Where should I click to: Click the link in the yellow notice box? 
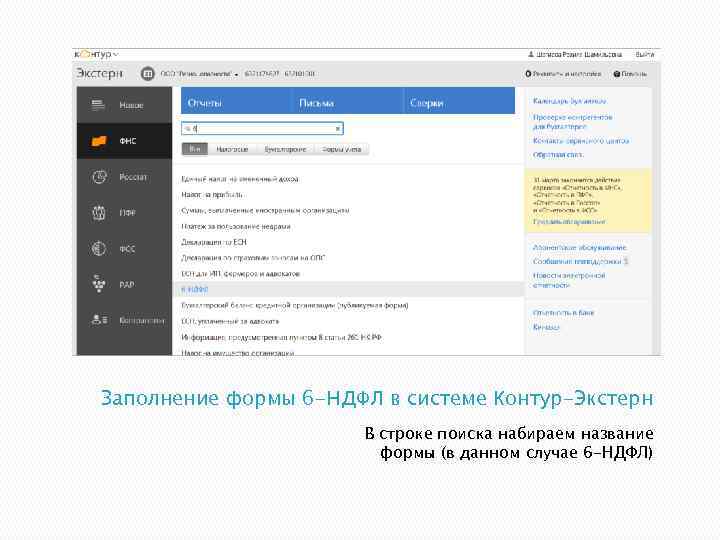click(x=569, y=222)
